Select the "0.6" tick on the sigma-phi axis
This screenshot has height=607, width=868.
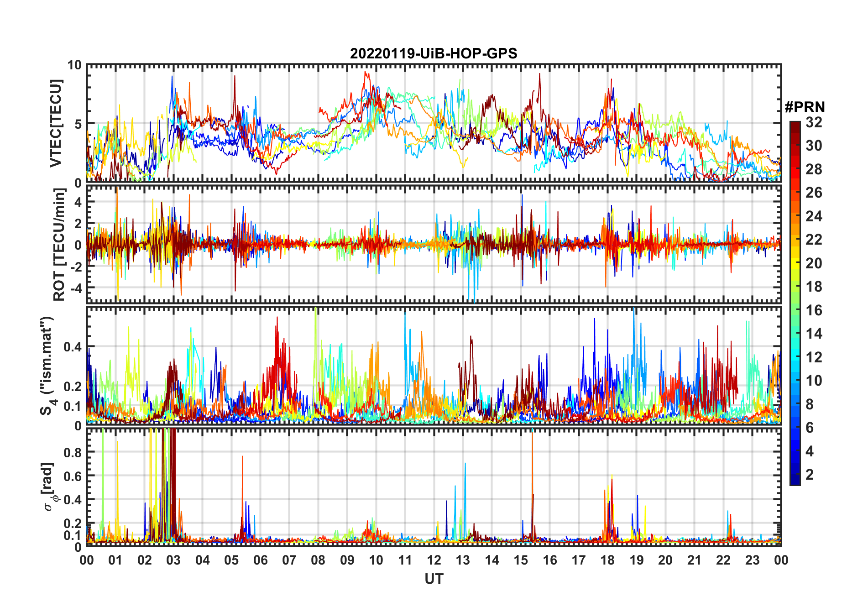point(73,476)
